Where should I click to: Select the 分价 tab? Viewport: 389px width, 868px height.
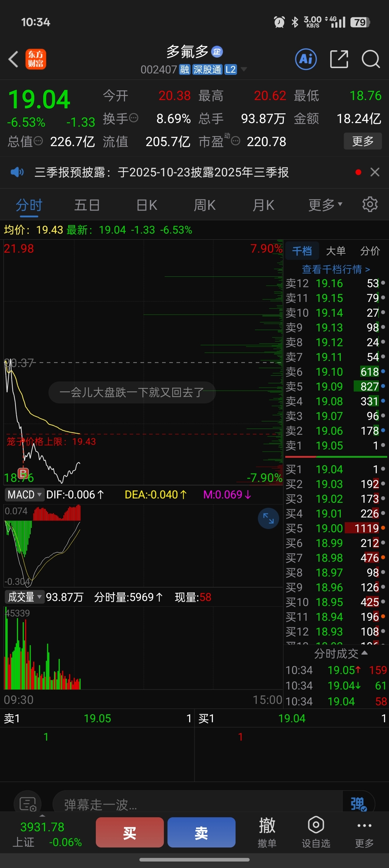pyautogui.click(x=370, y=251)
